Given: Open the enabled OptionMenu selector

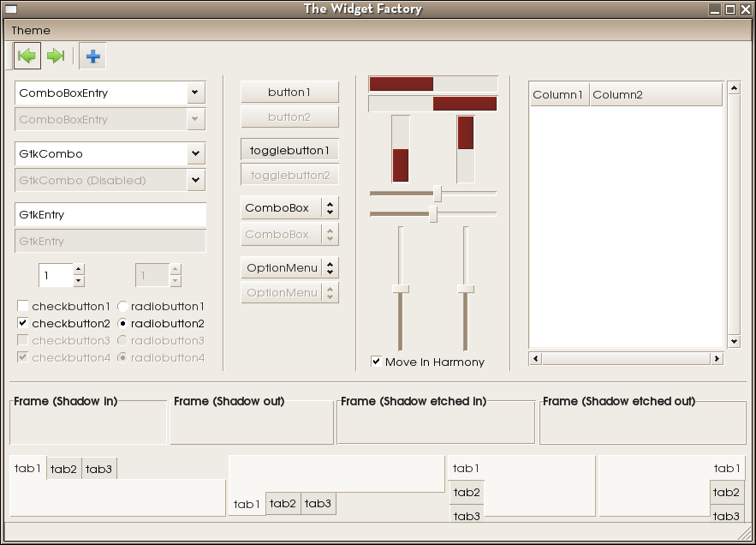Looking at the screenshot, I should click(x=289, y=267).
